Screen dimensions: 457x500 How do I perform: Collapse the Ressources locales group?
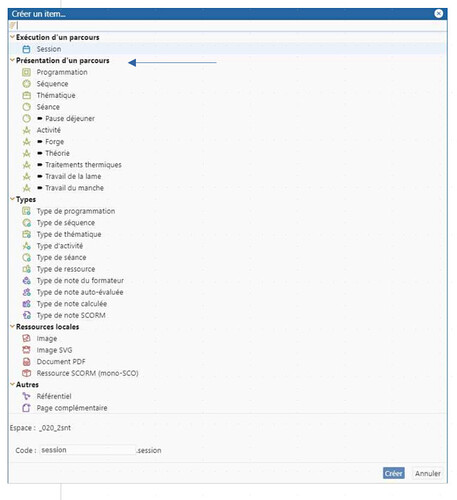(12, 327)
